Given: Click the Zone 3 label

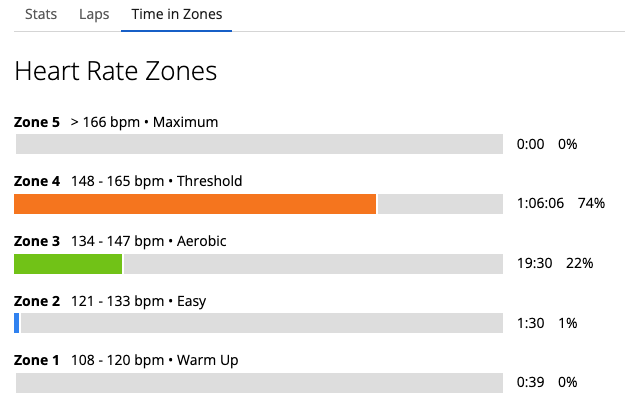Looking at the screenshot, I should click(x=37, y=241).
